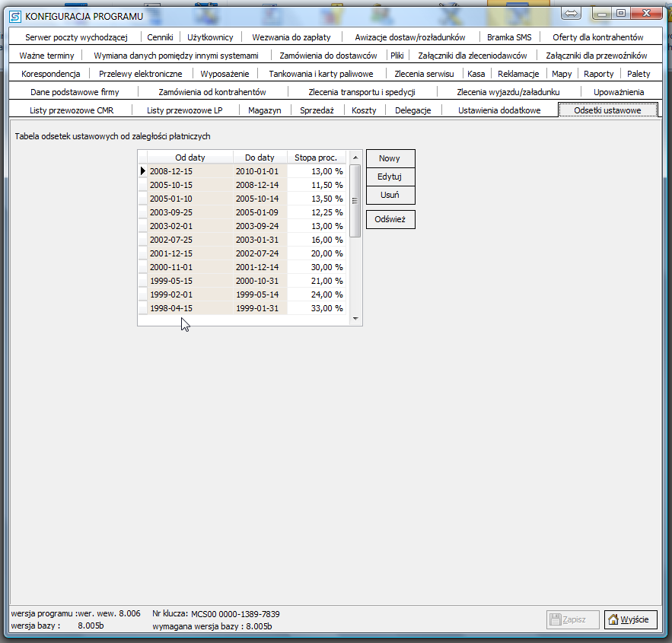
Task: Switch to Tankowania i karty paliwowe tab
Action: click(x=321, y=74)
